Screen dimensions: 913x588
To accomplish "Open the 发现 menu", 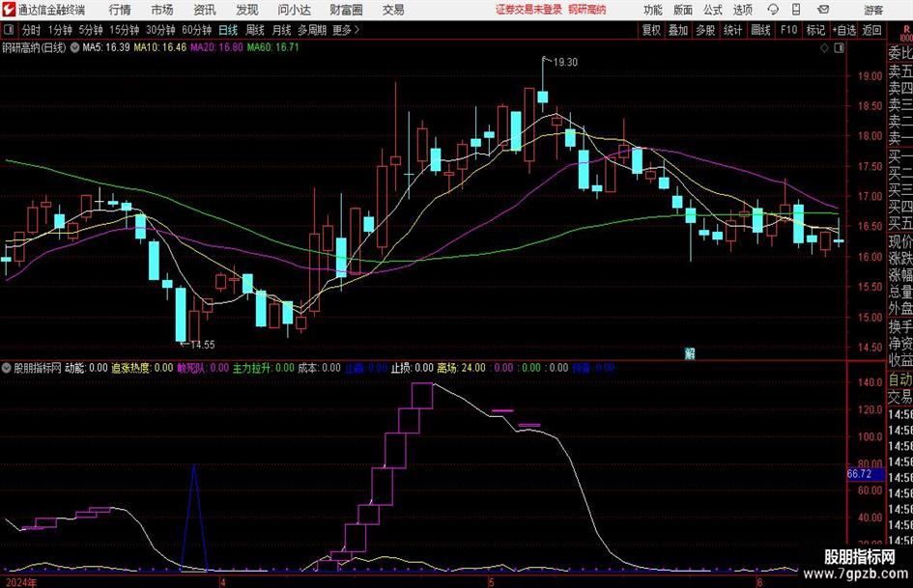I will (247, 10).
